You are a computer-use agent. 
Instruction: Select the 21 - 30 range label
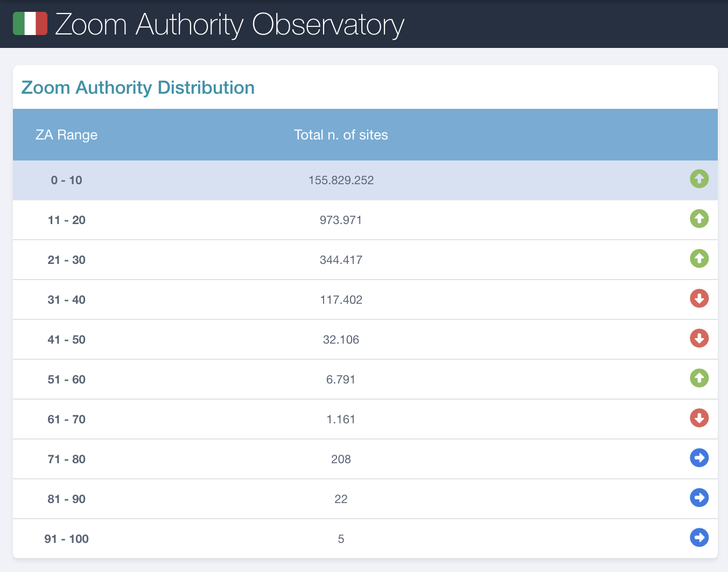coord(67,260)
